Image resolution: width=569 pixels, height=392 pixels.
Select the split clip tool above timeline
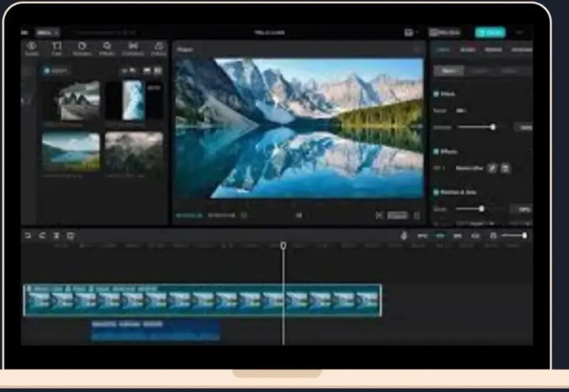[56, 235]
